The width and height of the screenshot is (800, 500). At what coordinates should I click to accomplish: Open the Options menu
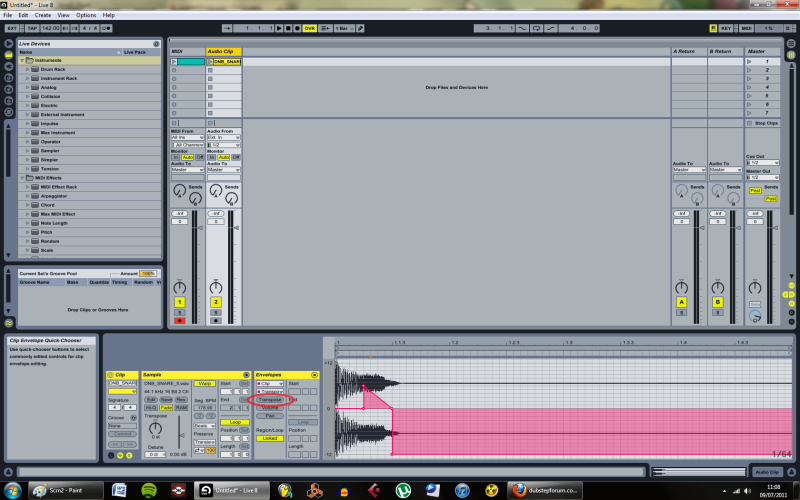coord(86,15)
